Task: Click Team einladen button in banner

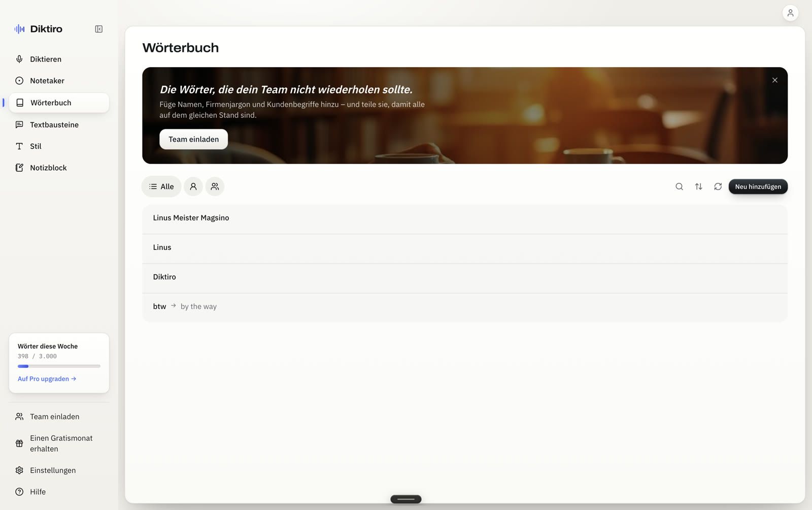Action: tap(193, 139)
